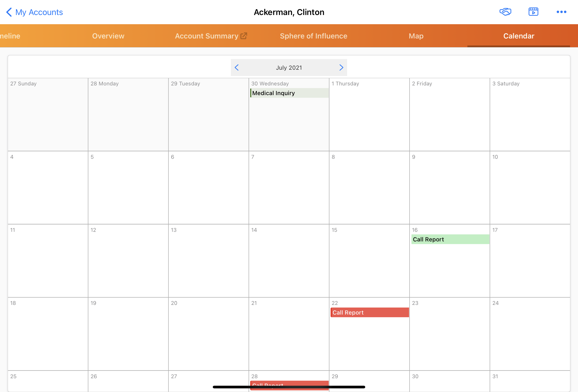Image resolution: width=578 pixels, height=392 pixels.
Task: Open Call Report on July 28
Action: 289,383
